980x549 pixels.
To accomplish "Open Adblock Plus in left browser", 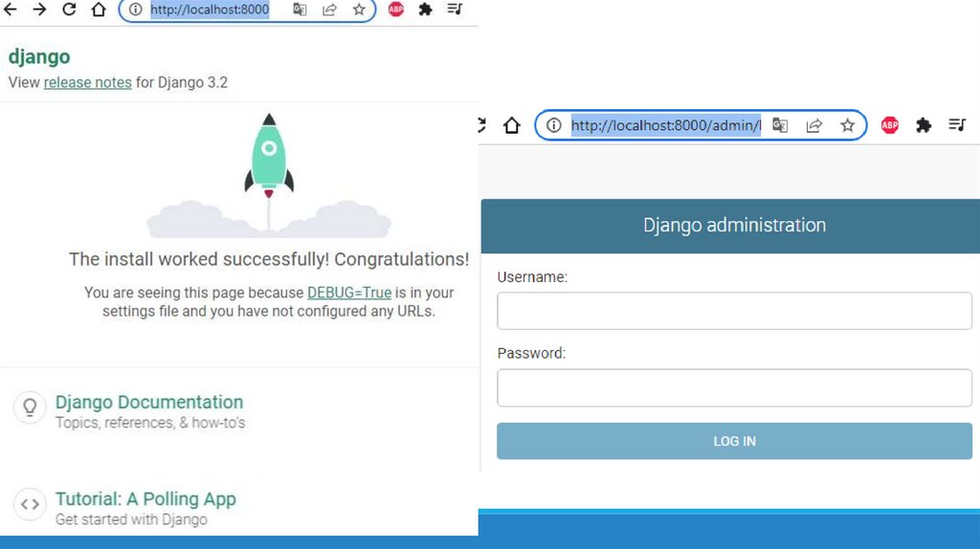I will pos(395,10).
